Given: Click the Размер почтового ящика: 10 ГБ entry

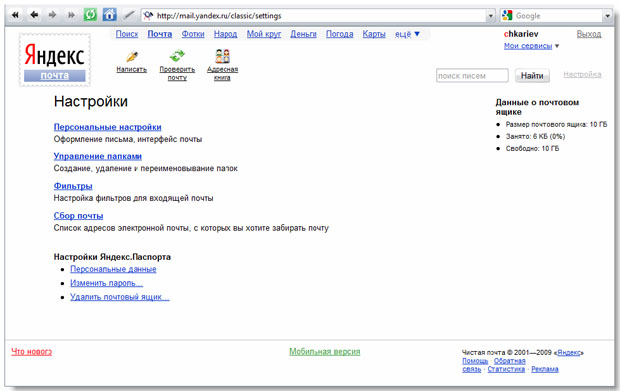Looking at the screenshot, I should click(x=556, y=125).
